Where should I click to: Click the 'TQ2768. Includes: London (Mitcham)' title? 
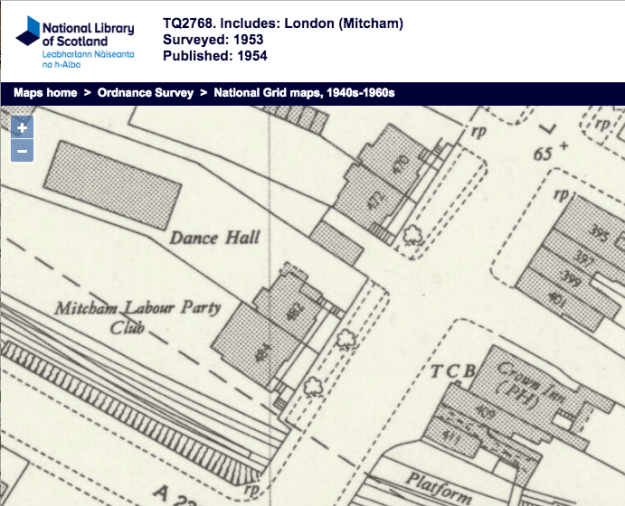click(x=283, y=24)
